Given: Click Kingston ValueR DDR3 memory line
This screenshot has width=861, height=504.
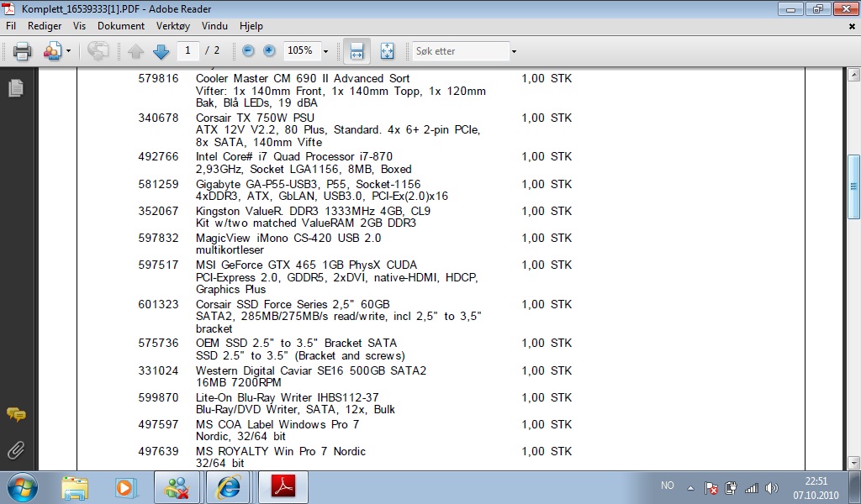Looking at the screenshot, I should (x=313, y=211).
